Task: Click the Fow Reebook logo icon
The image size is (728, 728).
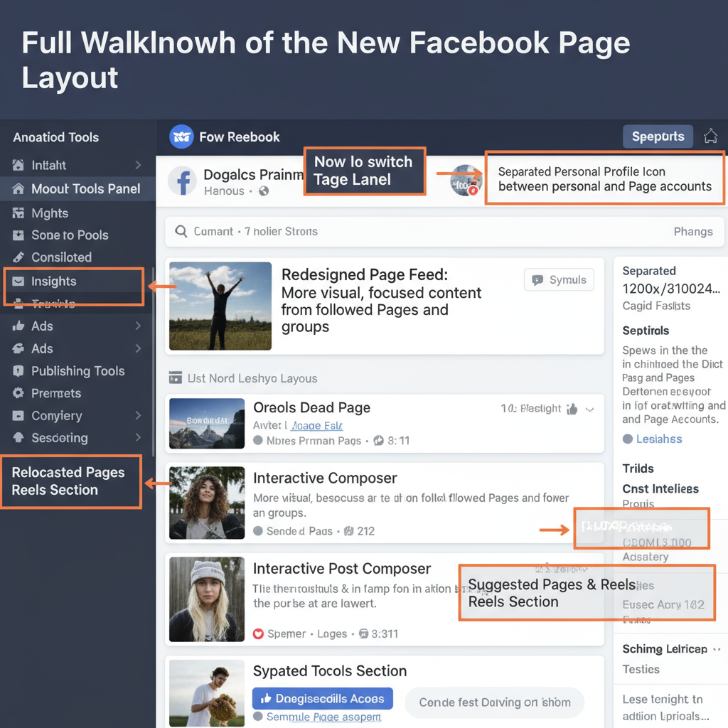Action: (181, 136)
